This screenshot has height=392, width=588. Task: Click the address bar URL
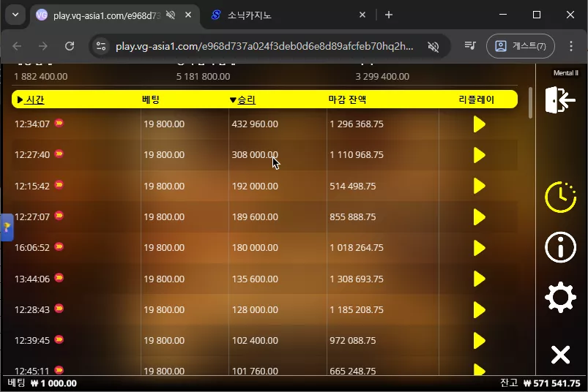pos(264,46)
